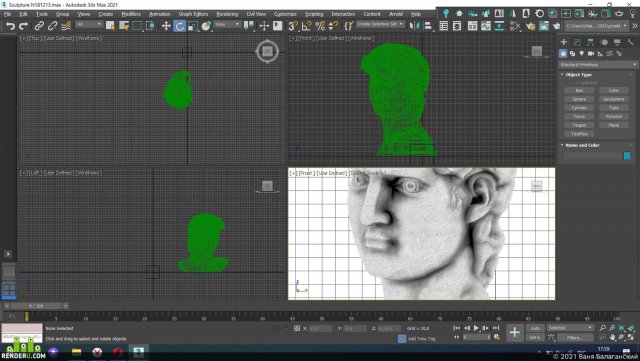
Task: Open the Modifiers menu
Action: coord(131,14)
